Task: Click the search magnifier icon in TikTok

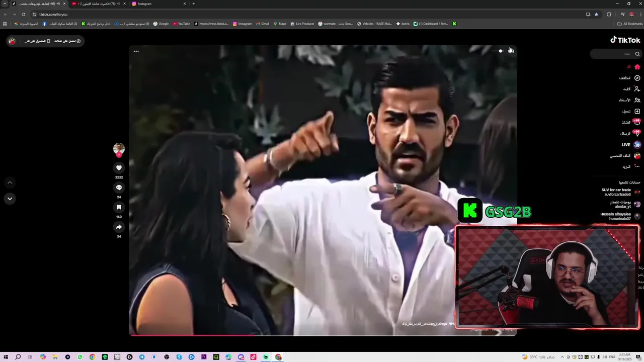Action: click(637, 54)
